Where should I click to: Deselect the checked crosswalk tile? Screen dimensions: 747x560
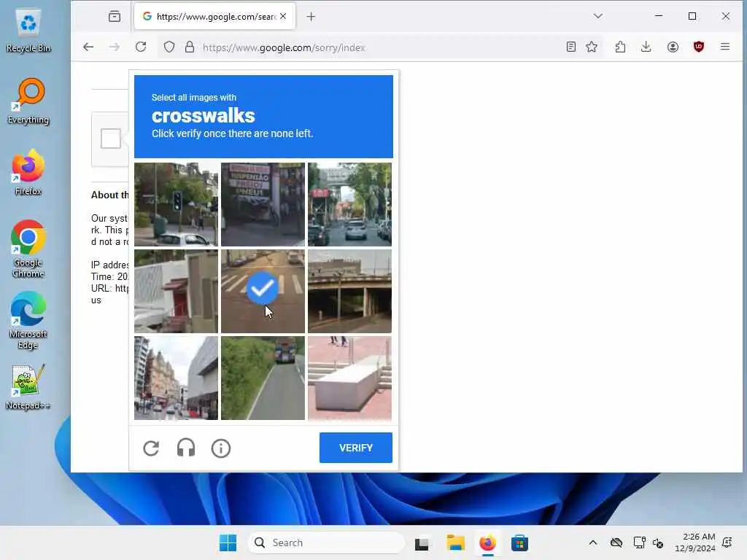(263, 291)
